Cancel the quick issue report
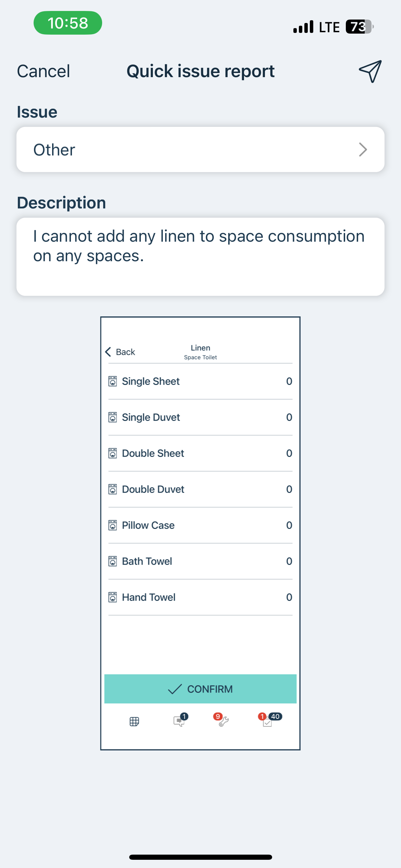The height and width of the screenshot is (868, 401). coord(44,71)
